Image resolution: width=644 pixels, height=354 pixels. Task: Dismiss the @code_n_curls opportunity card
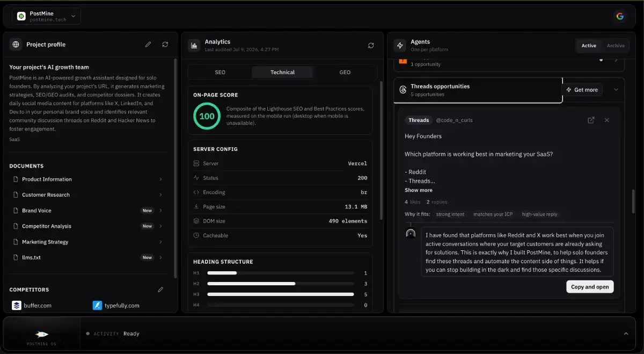point(607,120)
